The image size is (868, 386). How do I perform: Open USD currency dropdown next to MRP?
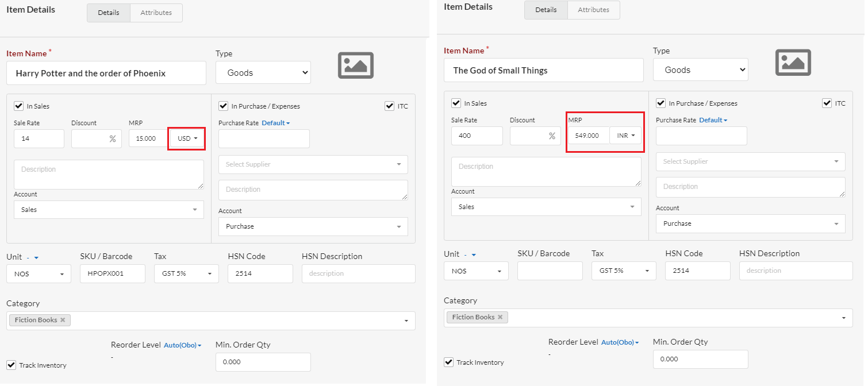click(x=187, y=138)
